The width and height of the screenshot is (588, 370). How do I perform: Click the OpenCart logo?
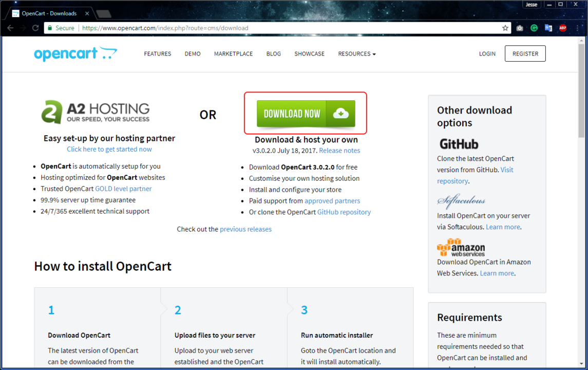point(75,53)
